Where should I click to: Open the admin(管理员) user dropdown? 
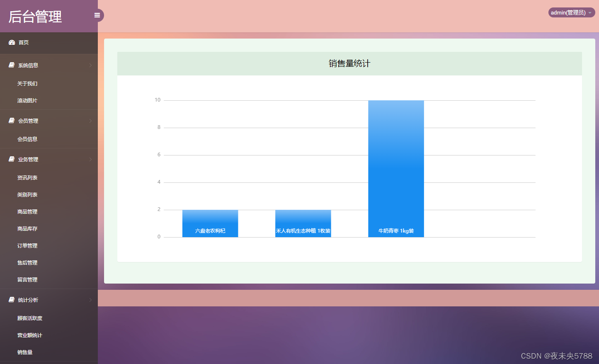(571, 12)
